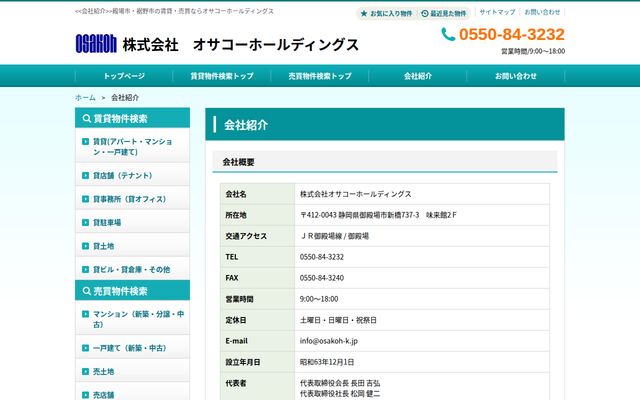Open お問い合わせ in the green navigation bar

[516, 76]
